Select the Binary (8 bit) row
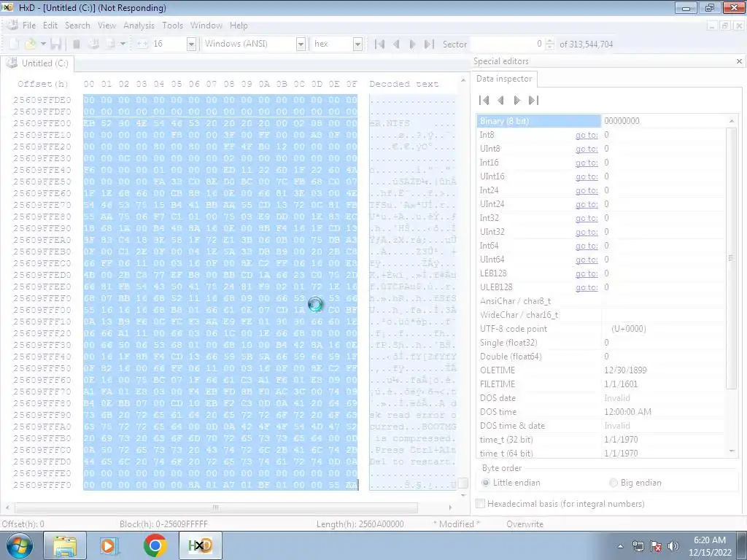Image resolution: width=747 pixels, height=560 pixels. (x=601, y=121)
